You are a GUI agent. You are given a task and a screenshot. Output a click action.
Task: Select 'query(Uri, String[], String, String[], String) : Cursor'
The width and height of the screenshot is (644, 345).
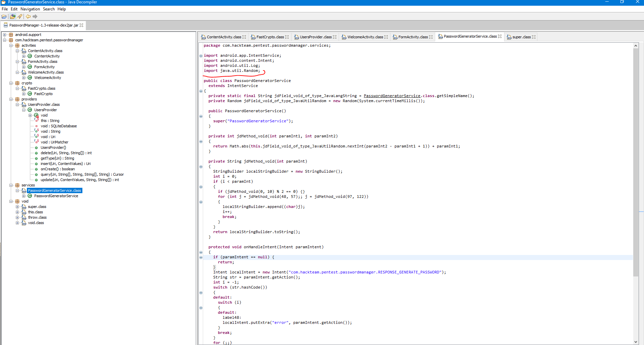(x=82, y=174)
